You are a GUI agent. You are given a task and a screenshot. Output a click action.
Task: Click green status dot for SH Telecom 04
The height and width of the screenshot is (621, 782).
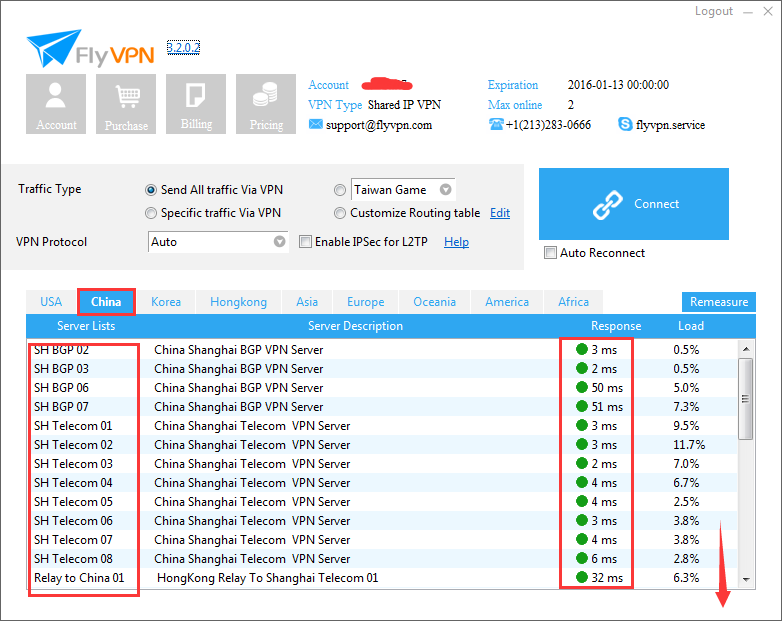click(582, 482)
